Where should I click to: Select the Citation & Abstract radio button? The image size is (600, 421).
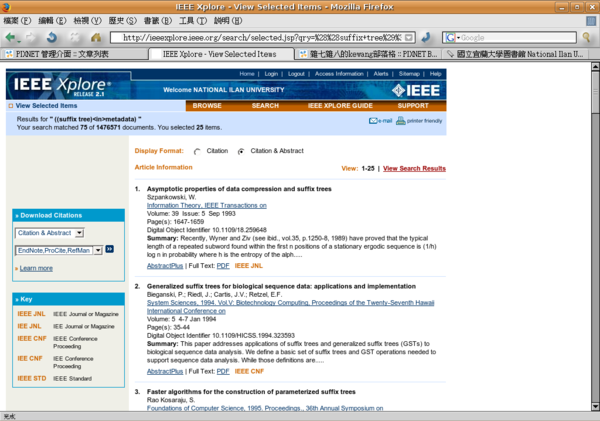tap(241, 152)
